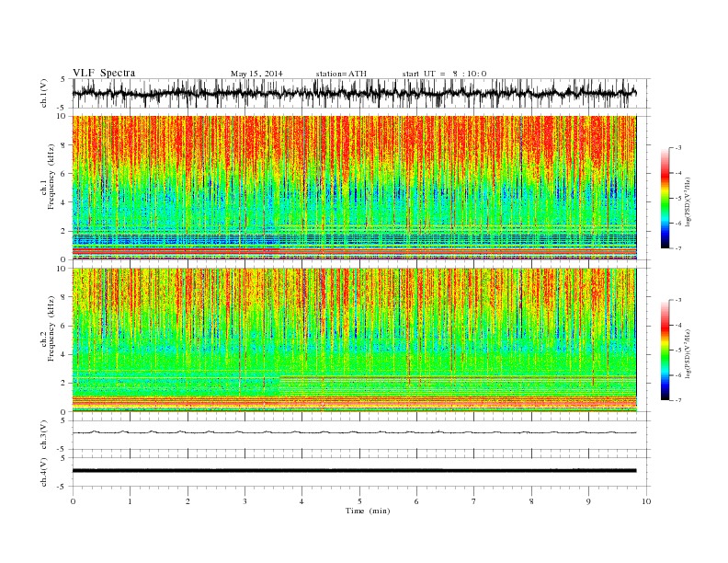This screenshot has width=728, height=563.
Task: Click the time axis tick label "3"
Action: tap(245, 501)
